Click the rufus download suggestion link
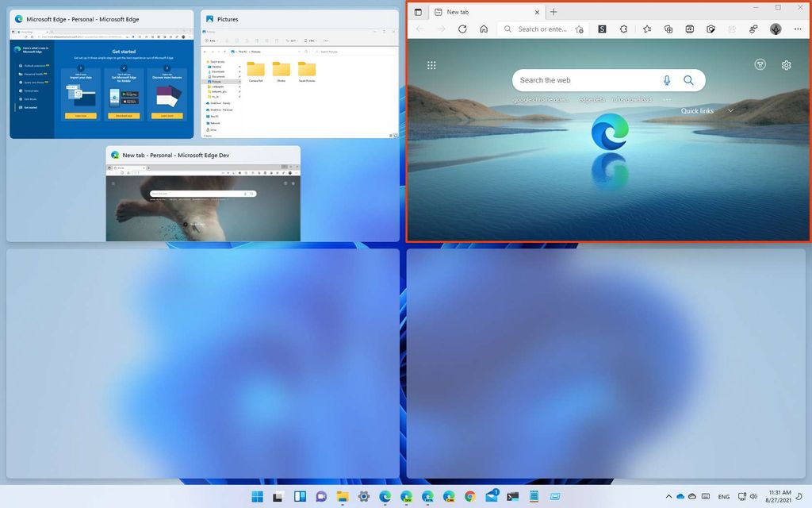Image resolution: width=812 pixels, height=508 pixels. click(x=631, y=99)
